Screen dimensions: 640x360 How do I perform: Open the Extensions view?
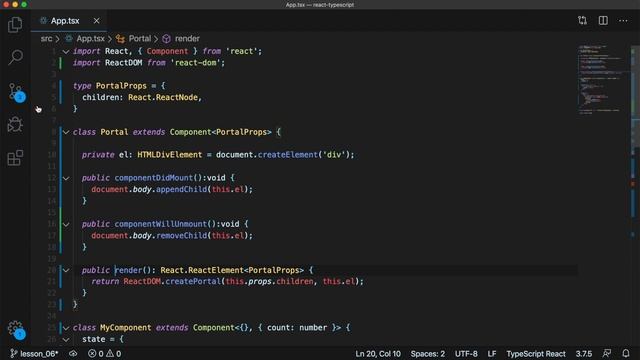(x=15, y=158)
